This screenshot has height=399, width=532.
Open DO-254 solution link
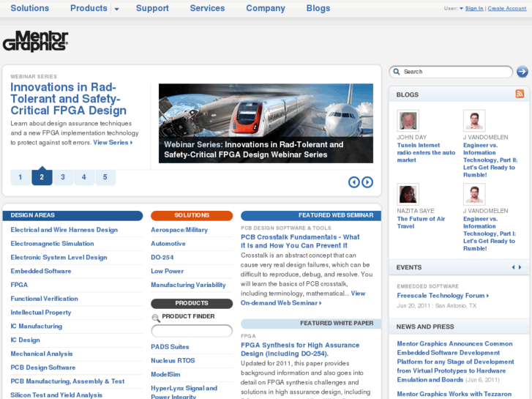click(x=162, y=258)
